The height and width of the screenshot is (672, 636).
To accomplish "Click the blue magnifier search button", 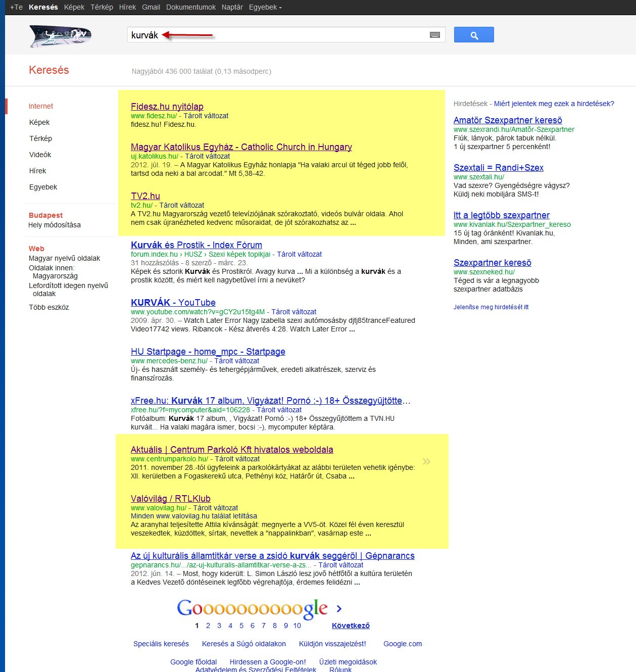I will [473, 34].
